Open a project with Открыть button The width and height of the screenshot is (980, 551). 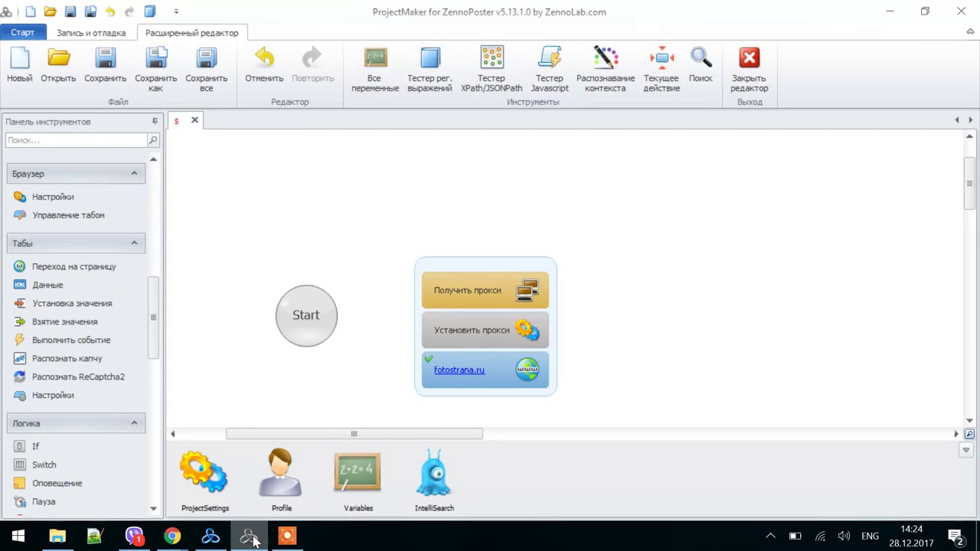[x=58, y=65]
